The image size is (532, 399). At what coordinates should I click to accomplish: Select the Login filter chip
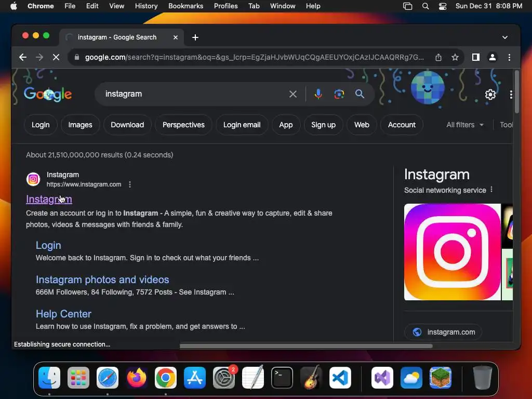41,125
